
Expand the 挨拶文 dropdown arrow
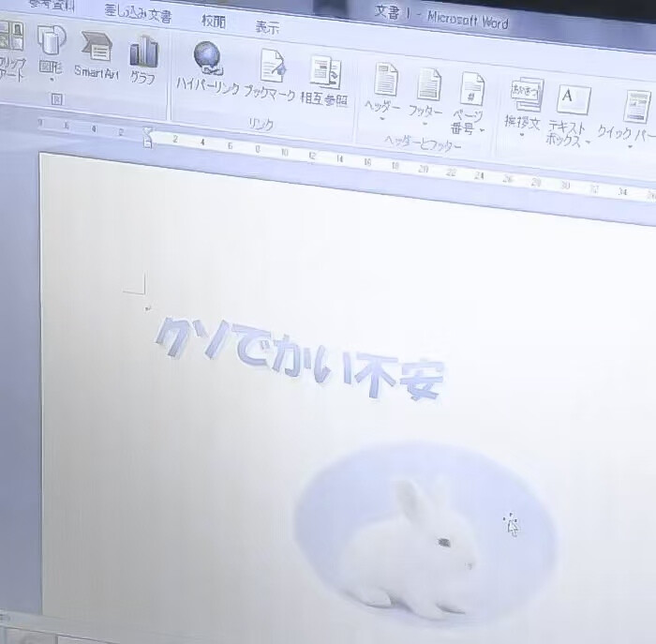coord(522,134)
